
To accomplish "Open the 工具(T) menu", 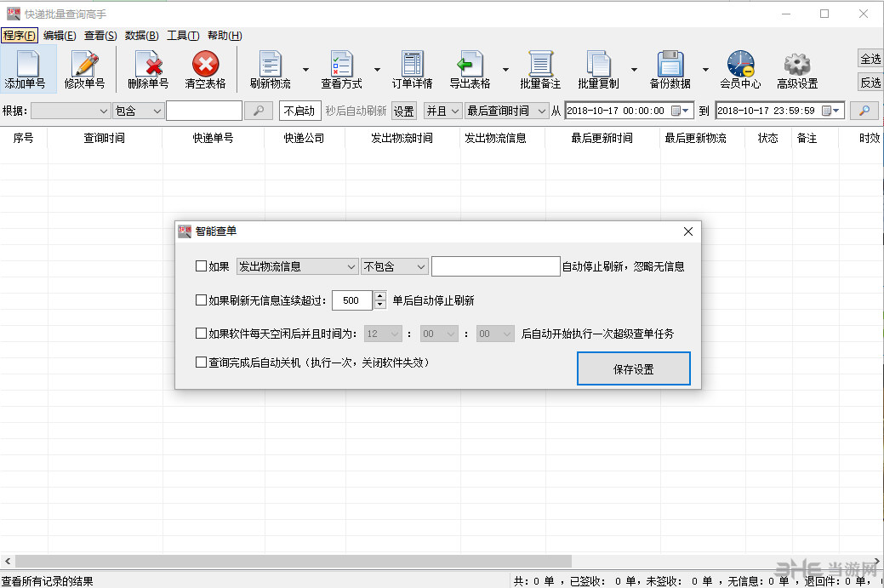I will pyautogui.click(x=183, y=36).
